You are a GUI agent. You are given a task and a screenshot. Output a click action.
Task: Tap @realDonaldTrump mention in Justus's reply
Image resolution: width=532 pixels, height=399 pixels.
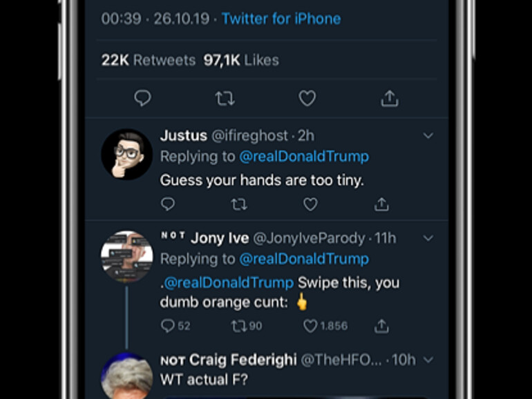[x=303, y=157]
